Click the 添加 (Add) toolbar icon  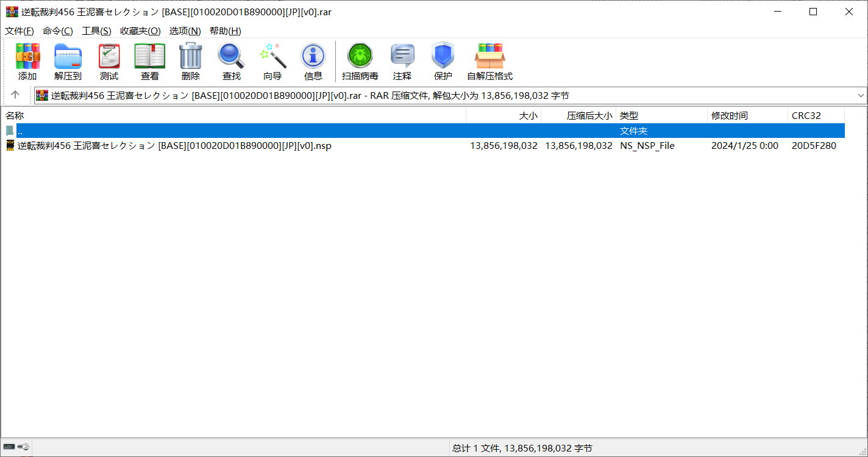point(27,62)
